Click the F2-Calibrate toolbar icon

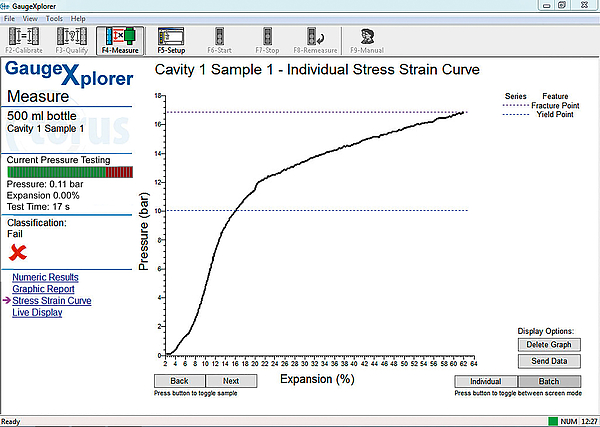(x=24, y=40)
